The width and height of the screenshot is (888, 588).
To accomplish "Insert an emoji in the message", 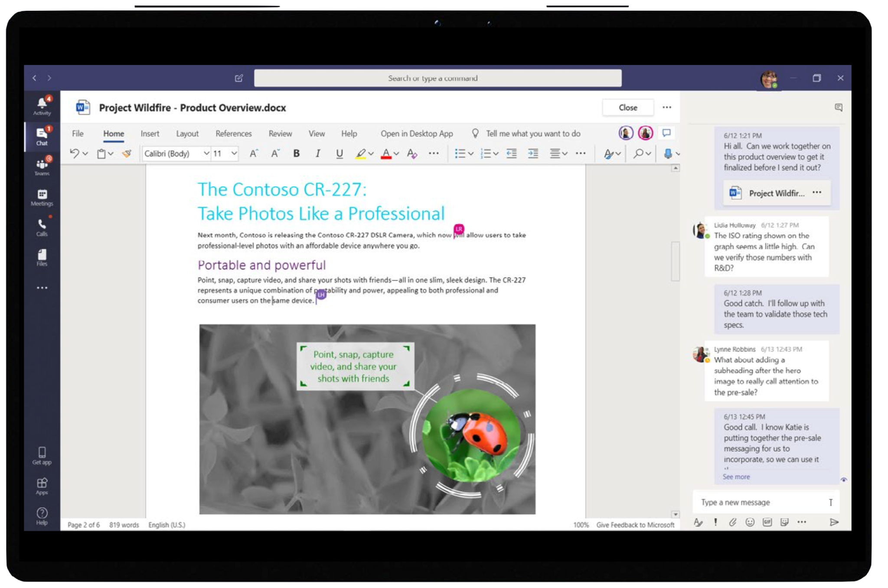I will (750, 522).
